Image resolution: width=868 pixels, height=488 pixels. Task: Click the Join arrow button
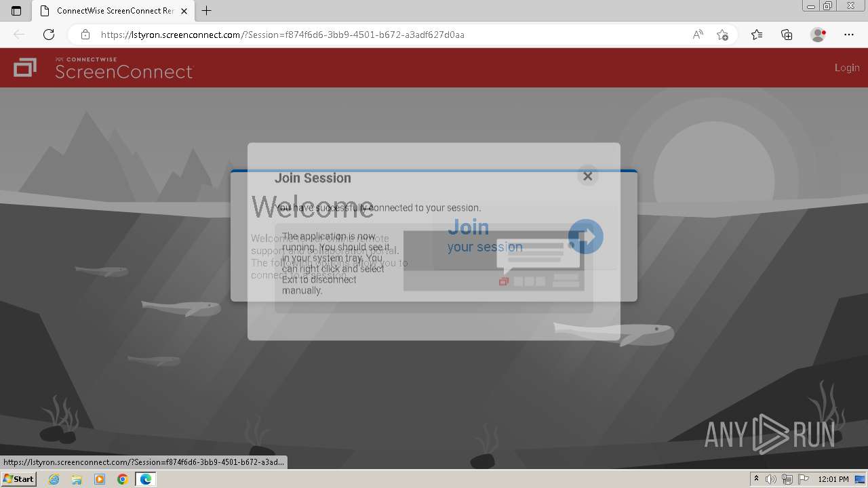585,237
